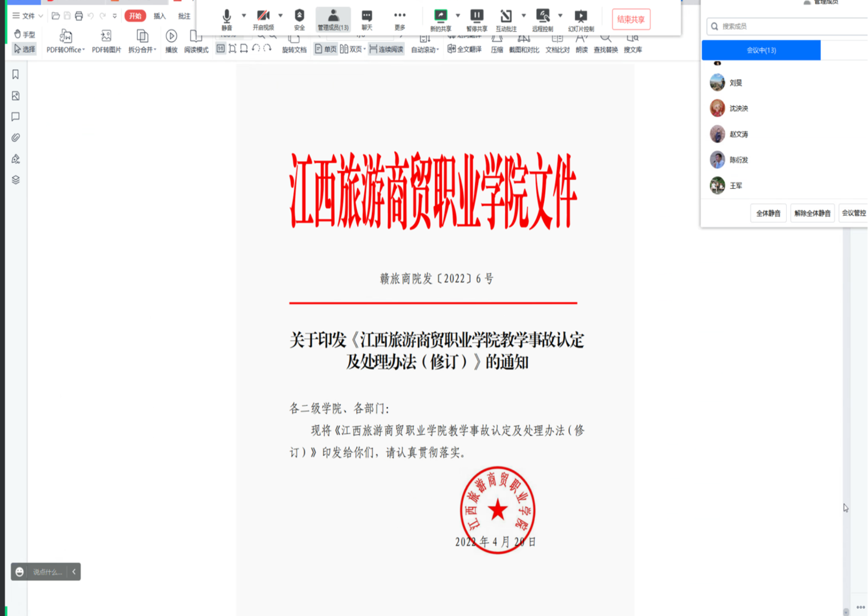
Task: Toggle continuous reading mode
Action: coord(386,49)
